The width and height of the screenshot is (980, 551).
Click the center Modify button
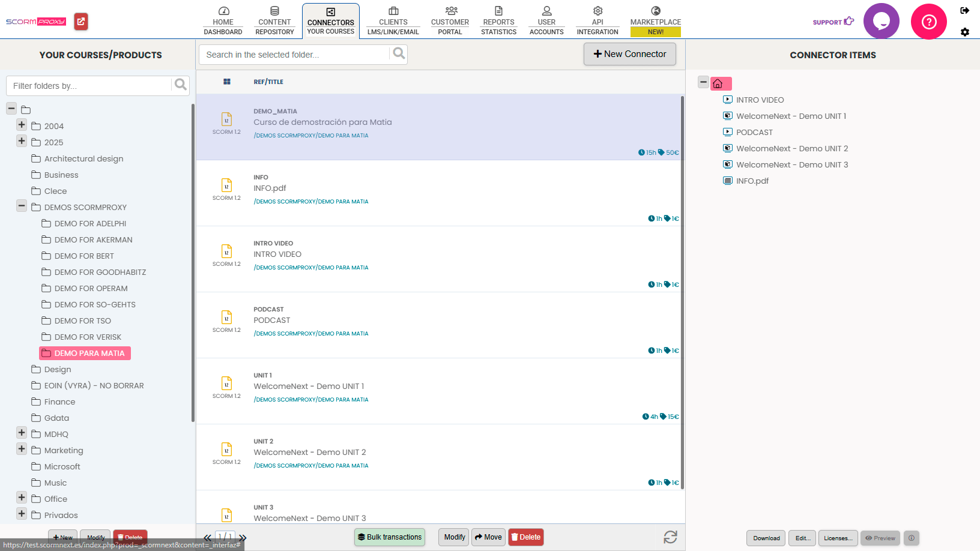tap(455, 537)
